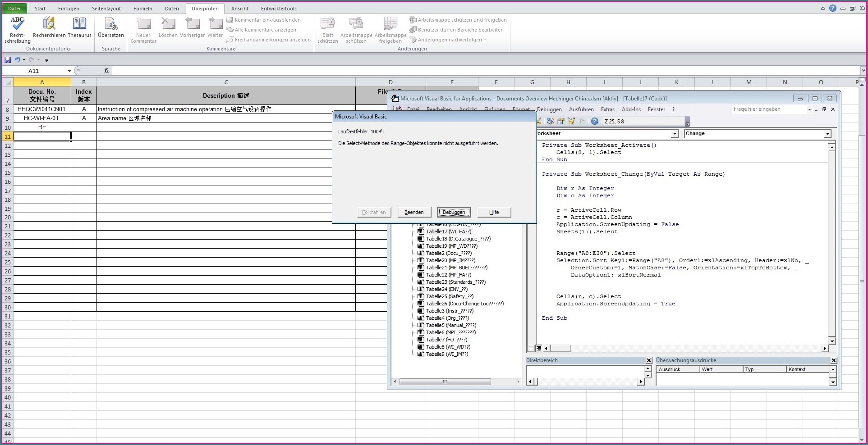Open the Add-Ins menu in VBA editor
868x445 pixels.
tap(631, 109)
